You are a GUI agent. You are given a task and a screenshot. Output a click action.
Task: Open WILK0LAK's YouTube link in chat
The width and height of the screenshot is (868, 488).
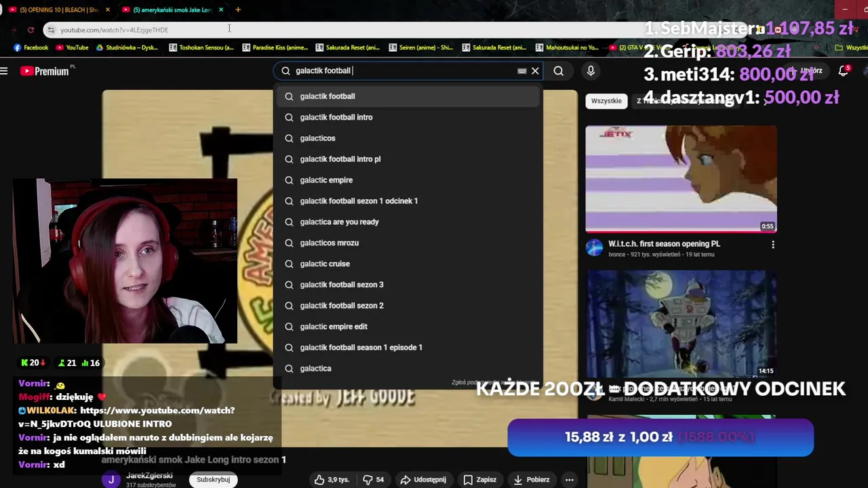126,417
